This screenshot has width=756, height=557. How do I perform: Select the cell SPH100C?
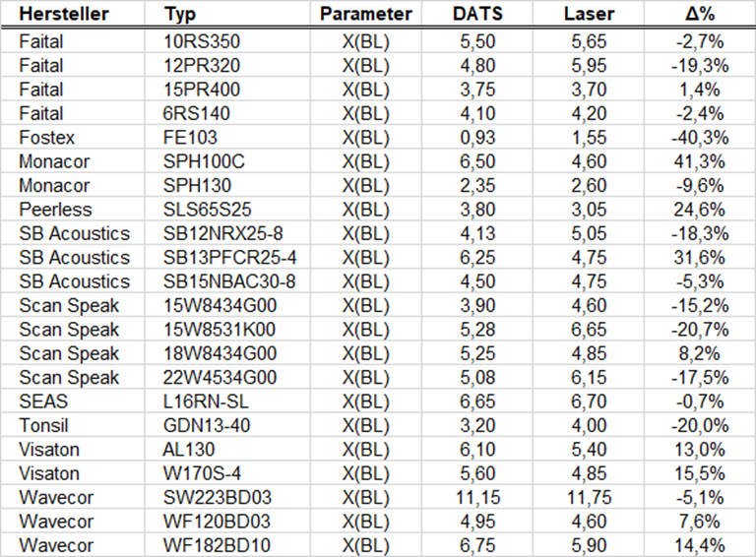[204, 161]
